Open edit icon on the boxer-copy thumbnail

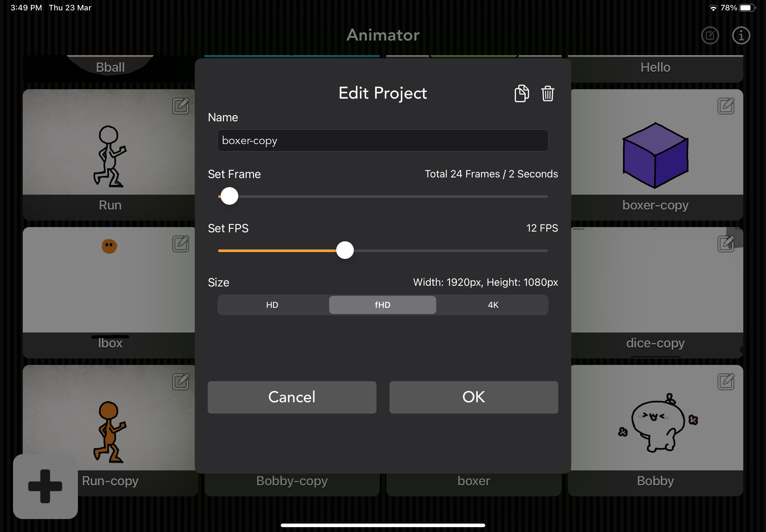[x=726, y=106]
